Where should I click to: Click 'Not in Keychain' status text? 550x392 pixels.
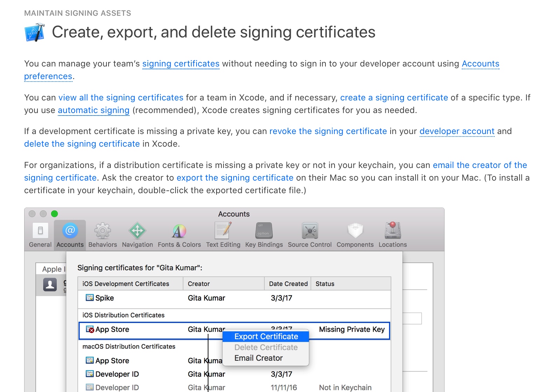345,387
